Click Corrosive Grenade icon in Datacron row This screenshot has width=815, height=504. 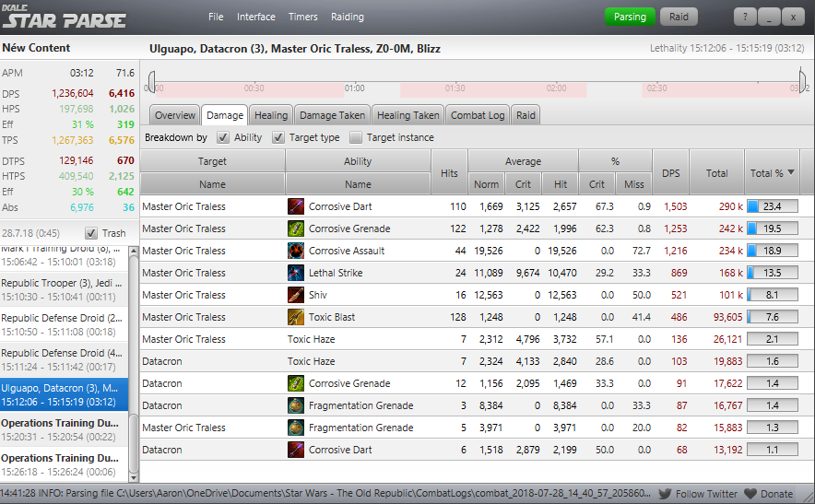(x=296, y=383)
